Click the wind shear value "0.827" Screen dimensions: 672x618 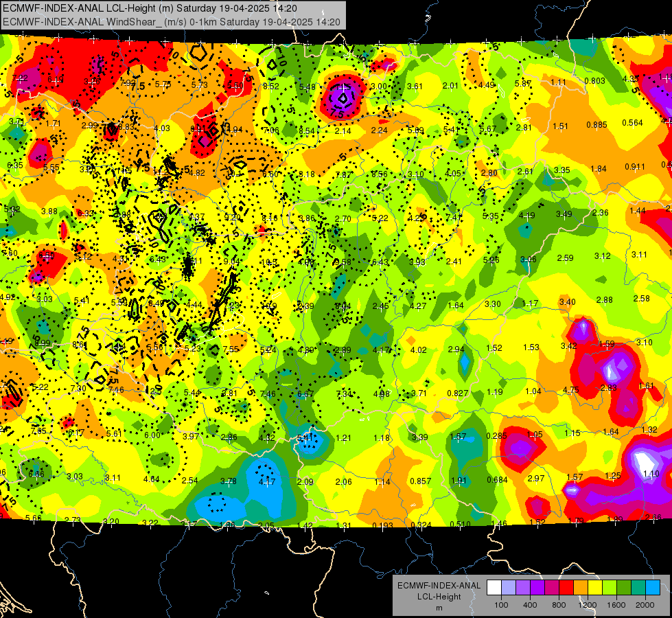[458, 393]
